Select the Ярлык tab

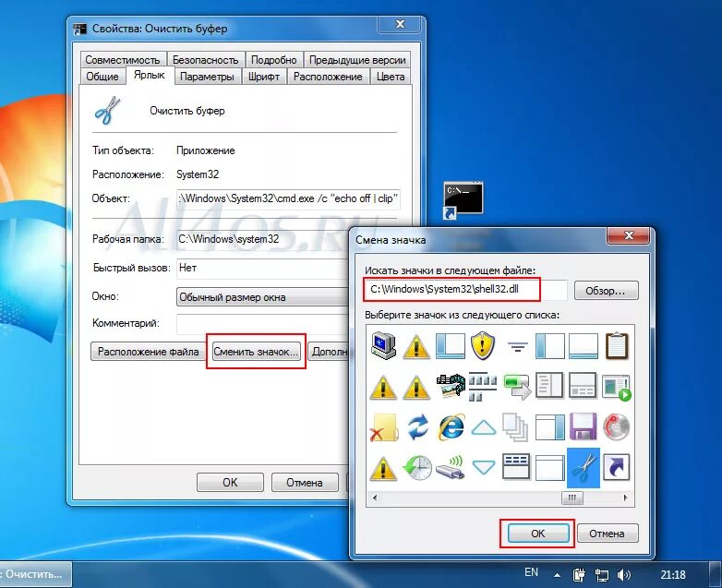click(x=149, y=75)
